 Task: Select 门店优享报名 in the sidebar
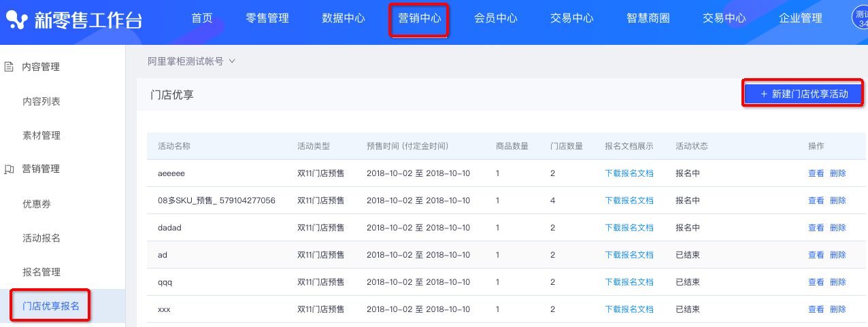pyautogui.click(x=51, y=306)
